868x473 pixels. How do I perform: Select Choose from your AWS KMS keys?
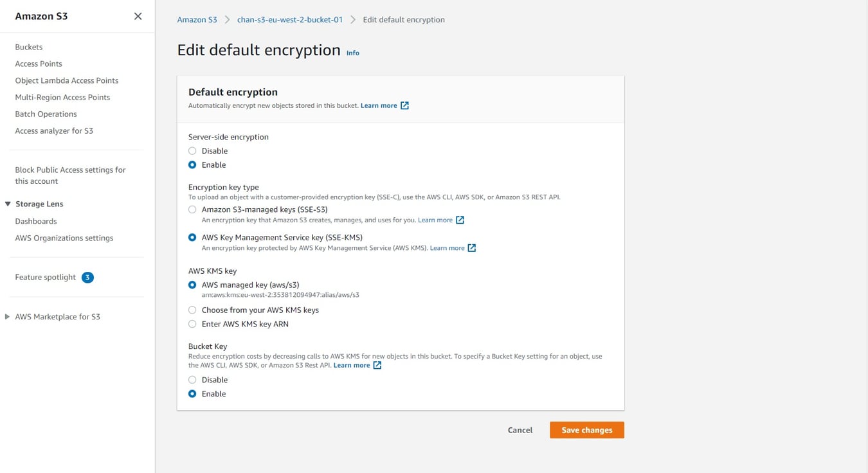pyautogui.click(x=192, y=310)
